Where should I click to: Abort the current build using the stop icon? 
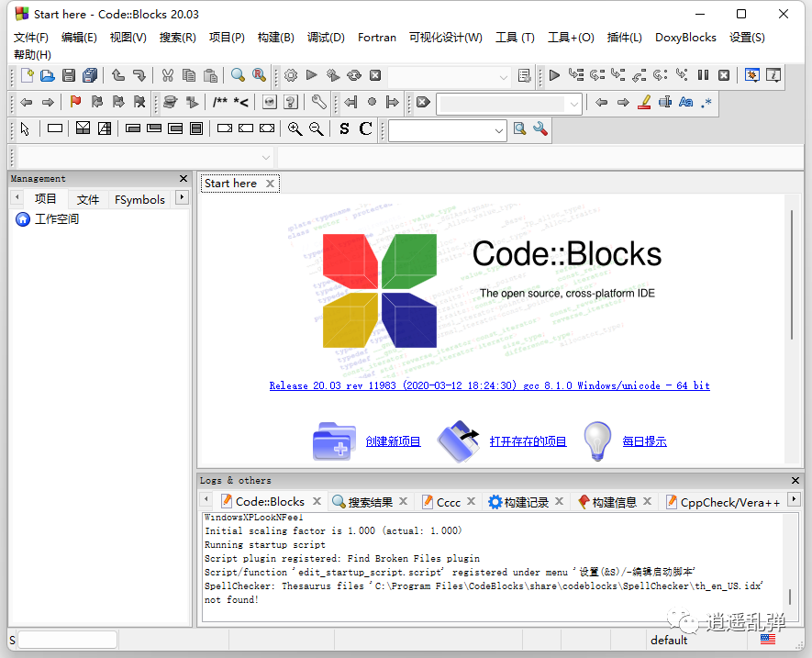pyautogui.click(x=376, y=76)
